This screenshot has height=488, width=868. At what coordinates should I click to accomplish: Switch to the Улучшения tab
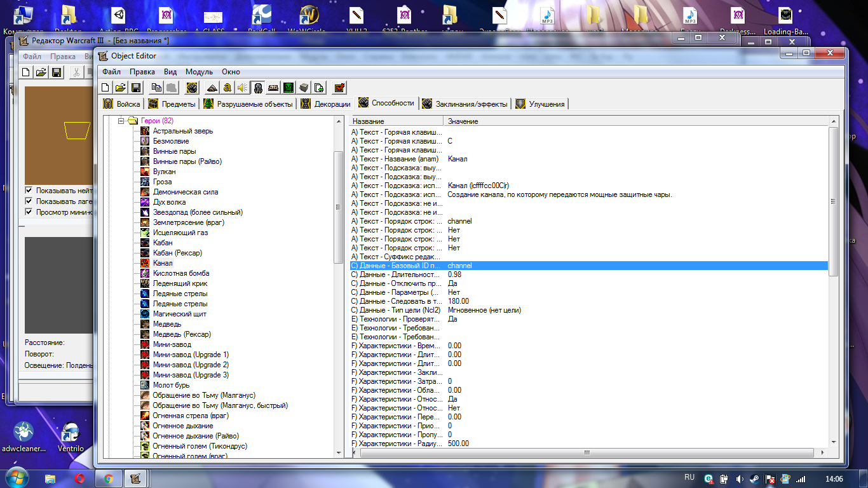click(x=540, y=104)
